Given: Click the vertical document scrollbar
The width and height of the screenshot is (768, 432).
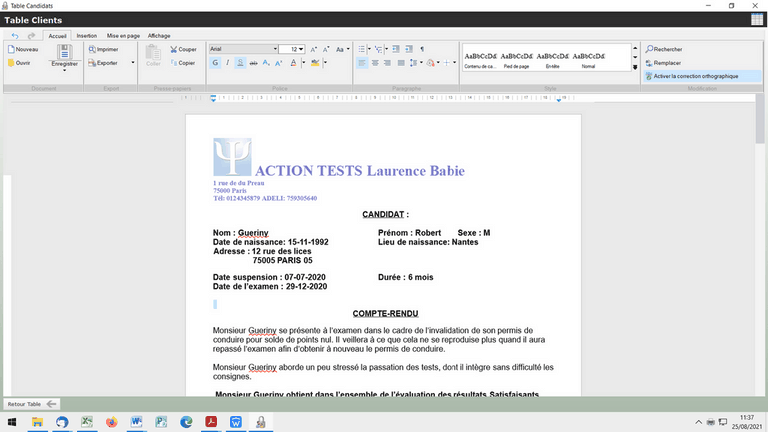Looking at the screenshot, I should click(760, 118).
